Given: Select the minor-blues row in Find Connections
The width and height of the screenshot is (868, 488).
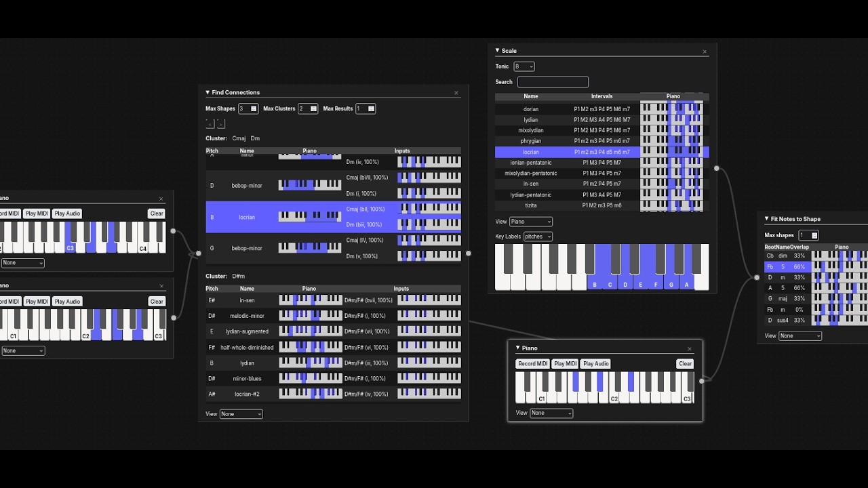Looking at the screenshot, I should coord(334,379).
